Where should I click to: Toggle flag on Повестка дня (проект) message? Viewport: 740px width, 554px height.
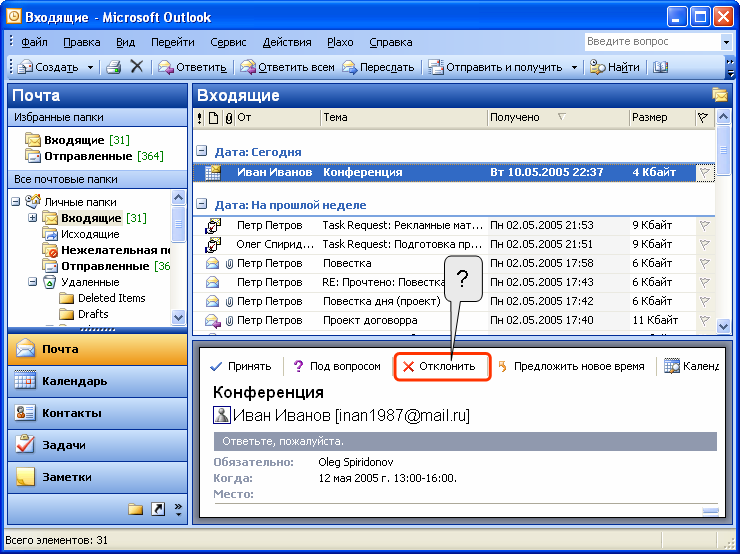(704, 301)
